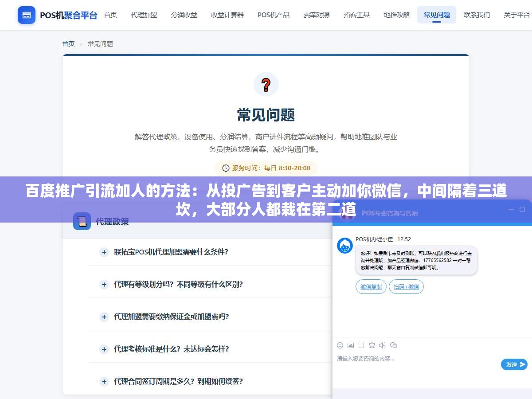This screenshot has width=532, height=399.
Task: Click the rating icon in chat toolbar
Action: pos(372,345)
